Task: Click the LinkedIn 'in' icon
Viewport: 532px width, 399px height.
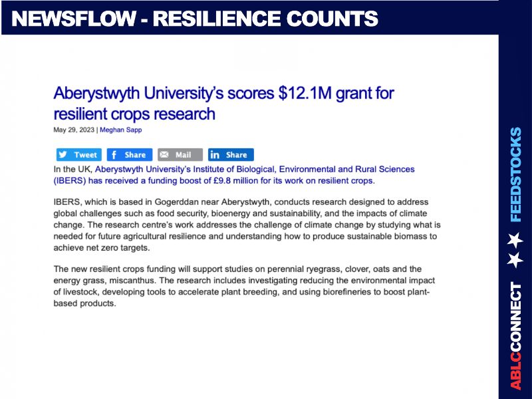Action: coord(215,155)
